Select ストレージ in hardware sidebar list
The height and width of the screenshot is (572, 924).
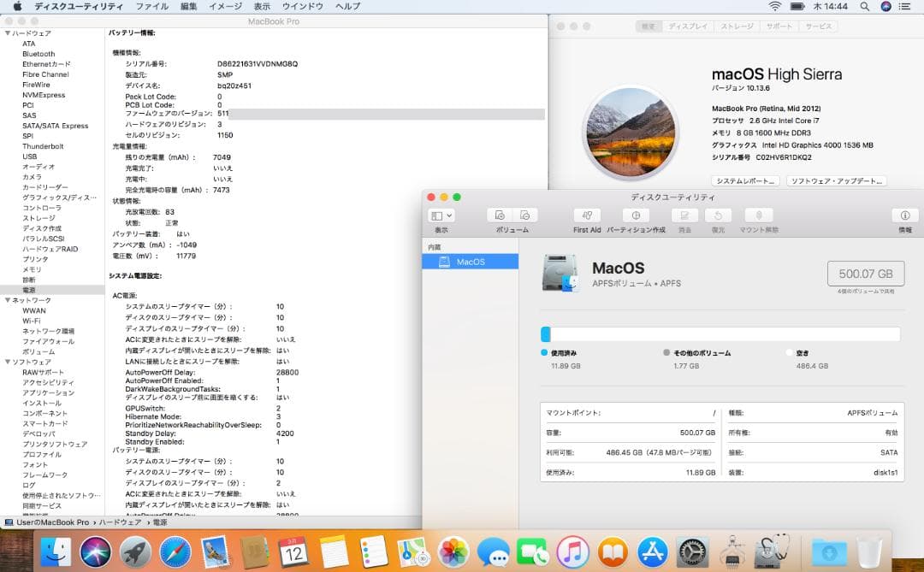click(38, 218)
